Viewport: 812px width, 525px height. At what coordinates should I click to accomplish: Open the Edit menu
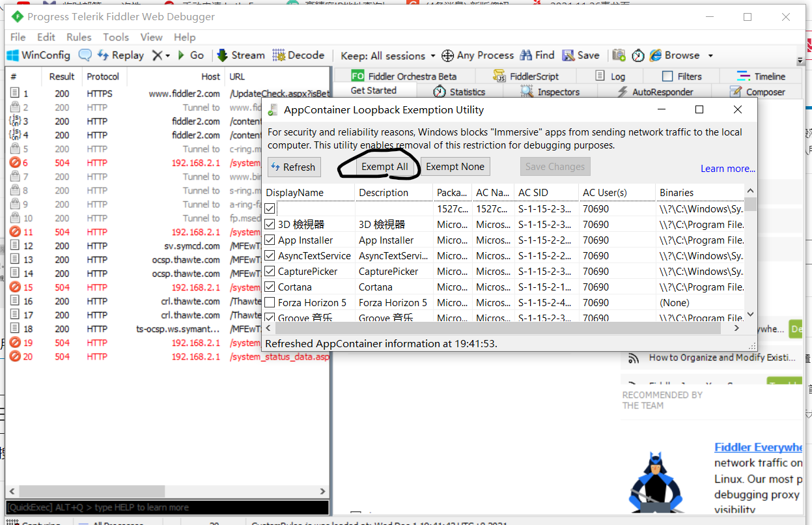[46, 37]
